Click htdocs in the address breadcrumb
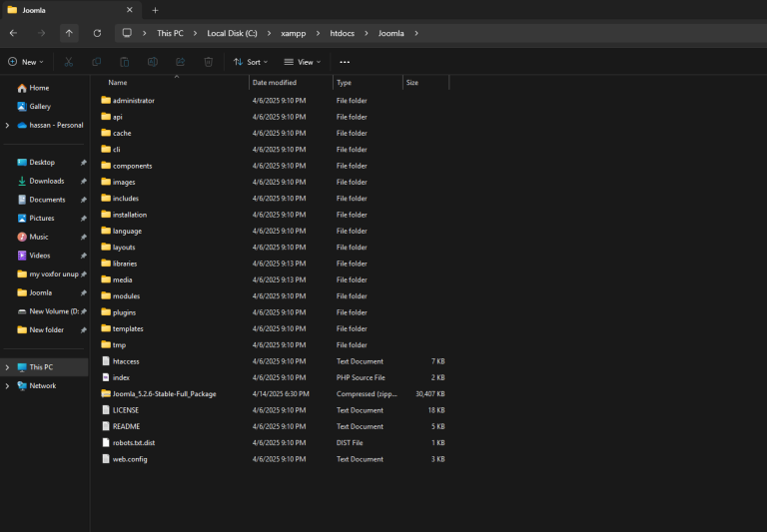 [x=342, y=33]
